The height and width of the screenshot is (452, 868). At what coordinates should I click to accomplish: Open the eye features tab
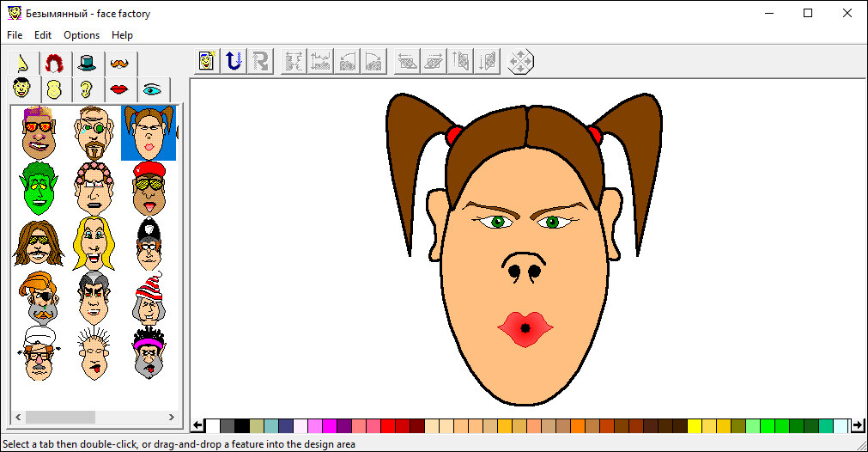pos(152,89)
